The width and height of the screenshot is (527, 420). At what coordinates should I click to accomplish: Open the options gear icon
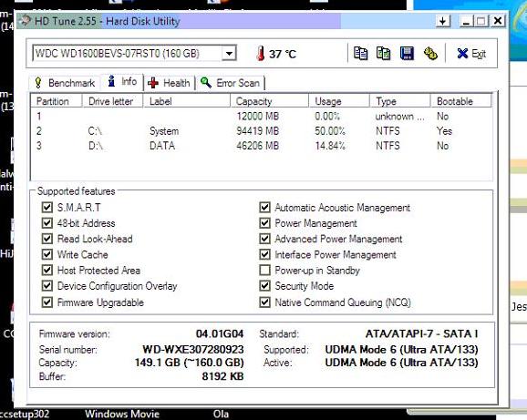tap(430, 54)
